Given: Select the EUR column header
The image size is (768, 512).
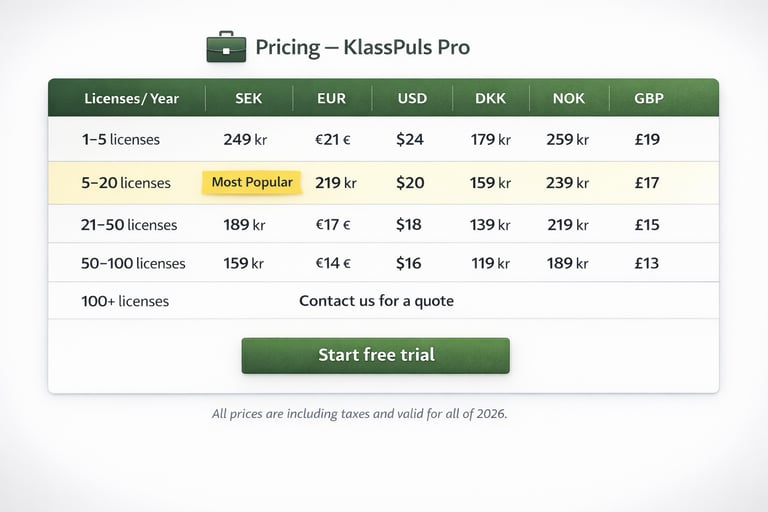Looking at the screenshot, I should pyautogui.click(x=332, y=98).
